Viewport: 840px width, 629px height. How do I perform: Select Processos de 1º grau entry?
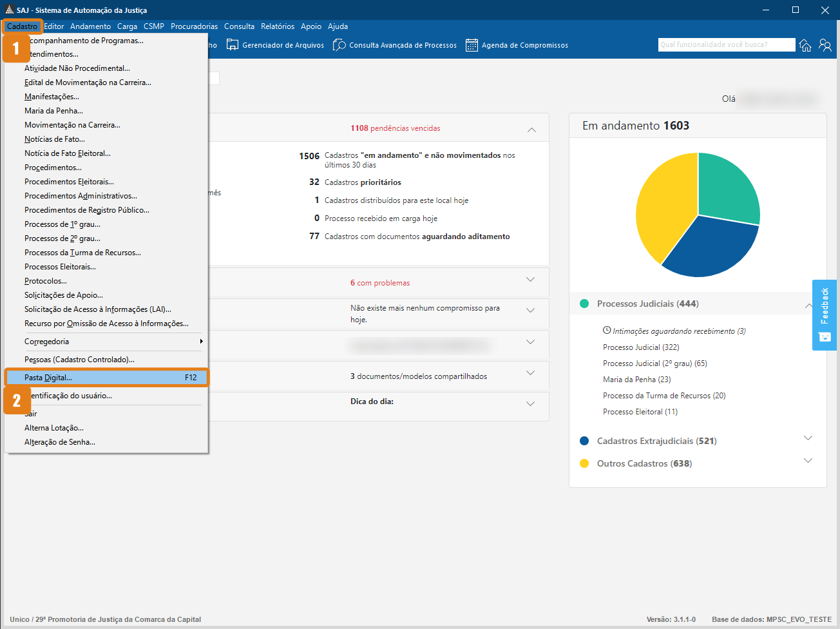coord(106,224)
